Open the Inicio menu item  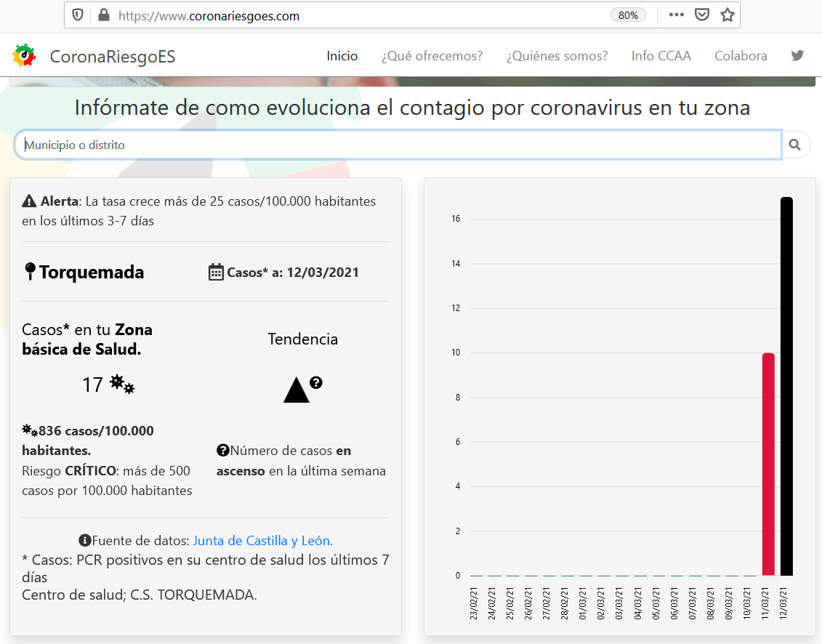pyautogui.click(x=342, y=55)
